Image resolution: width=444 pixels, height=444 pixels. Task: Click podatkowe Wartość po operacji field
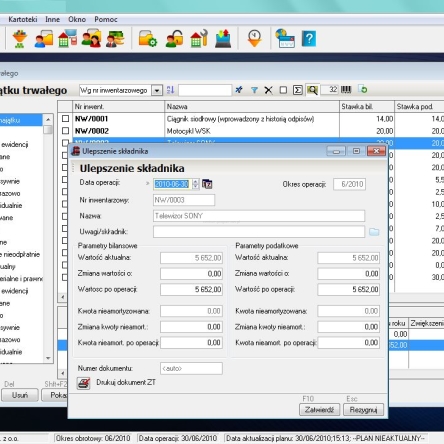click(x=348, y=290)
